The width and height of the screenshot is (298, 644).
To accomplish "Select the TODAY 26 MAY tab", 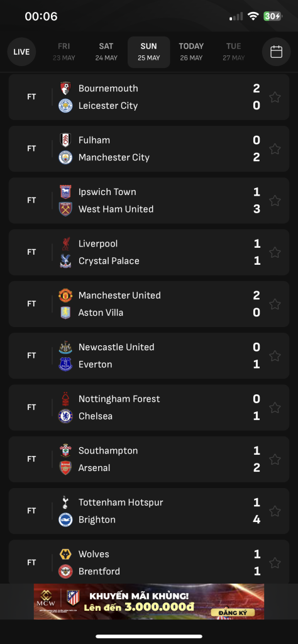I will click(191, 52).
